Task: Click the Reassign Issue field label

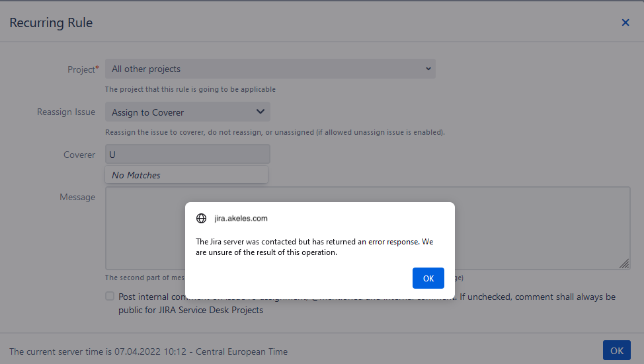Action: click(66, 112)
